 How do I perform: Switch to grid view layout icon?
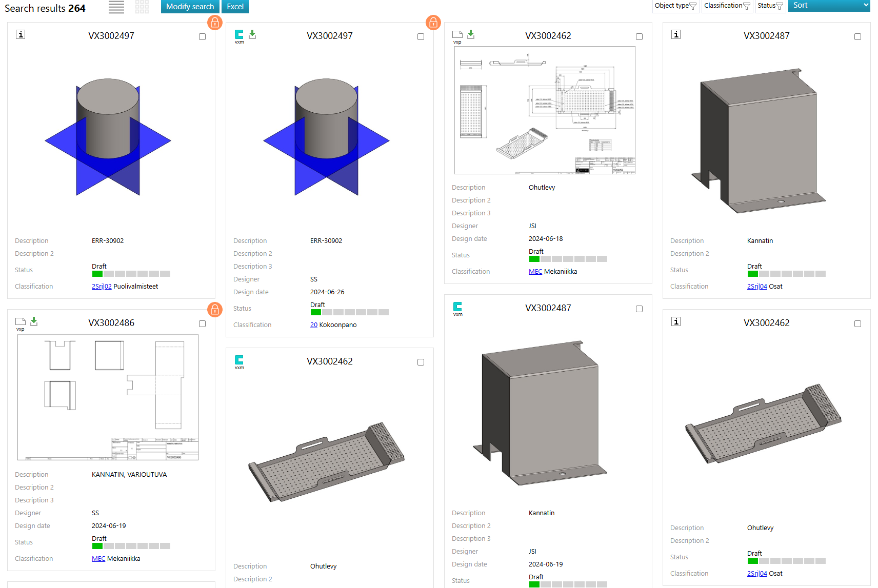pos(142,7)
